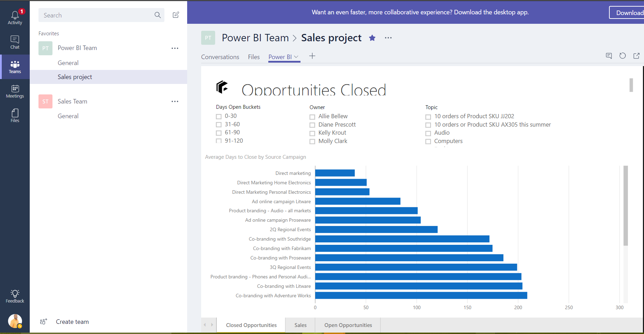The height and width of the screenshot is (334, 644).
Task: Click Download desktop app button
Action: 627,13
